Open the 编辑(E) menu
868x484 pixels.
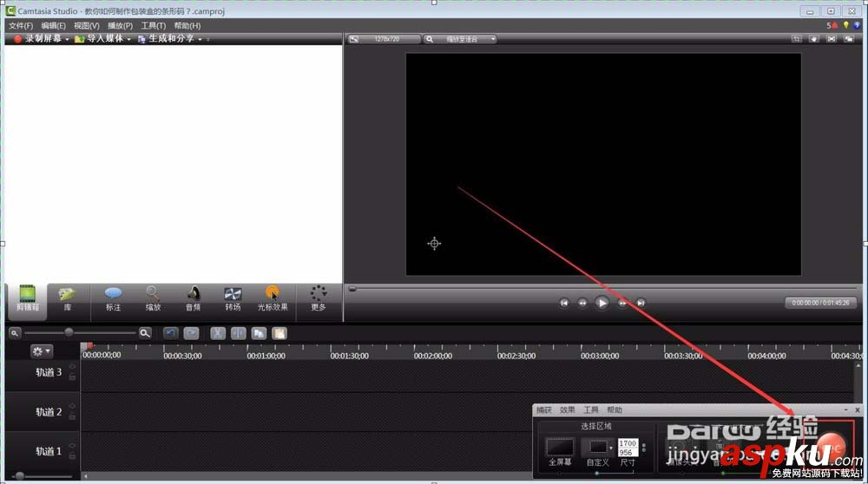53,25
